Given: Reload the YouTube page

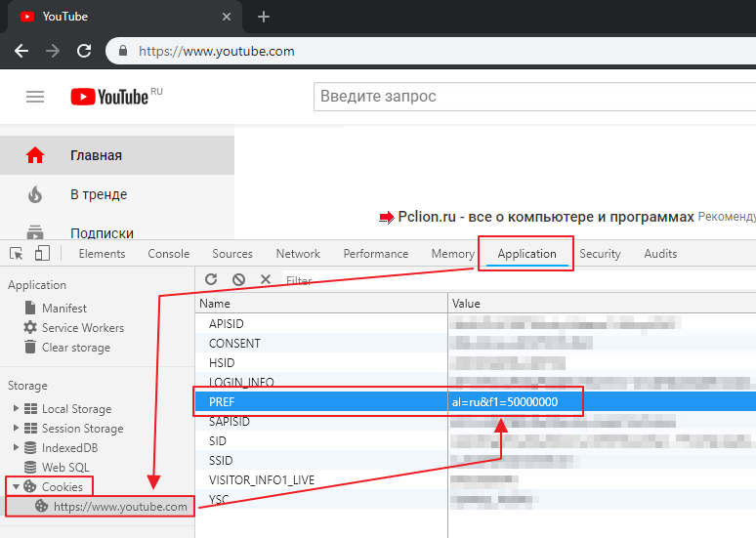Looking at the screenshot, I should point(84,51).
